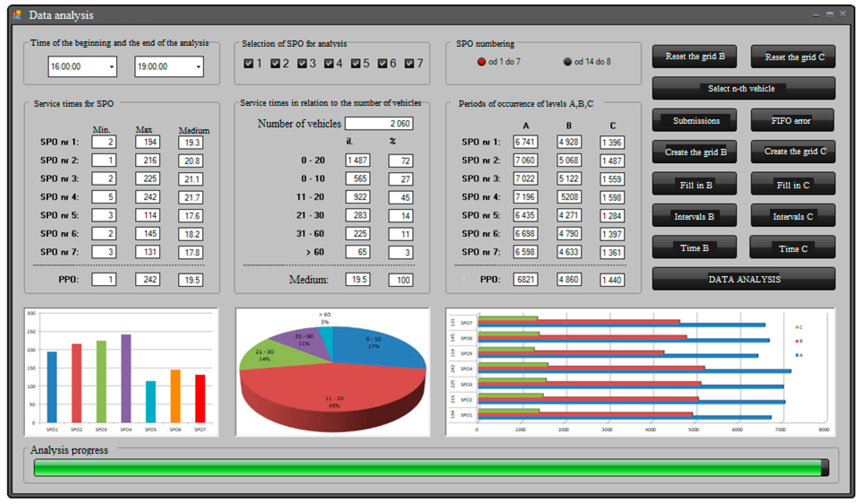Select 'od 1 do 7' numbering option

[482, 62]
